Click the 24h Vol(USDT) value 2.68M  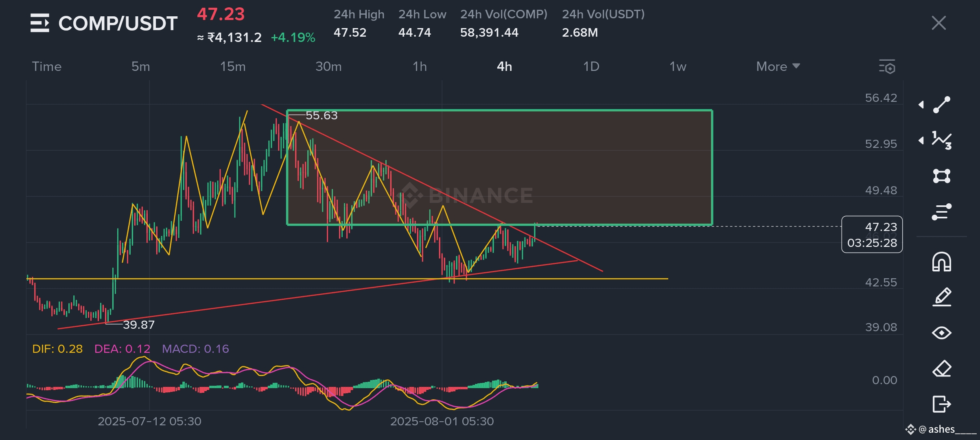[580, 33]
